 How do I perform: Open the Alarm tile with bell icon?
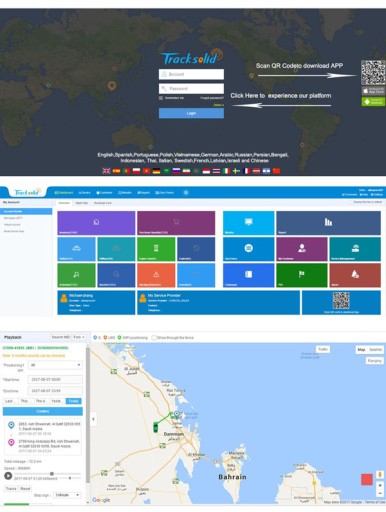click(355, 275)
